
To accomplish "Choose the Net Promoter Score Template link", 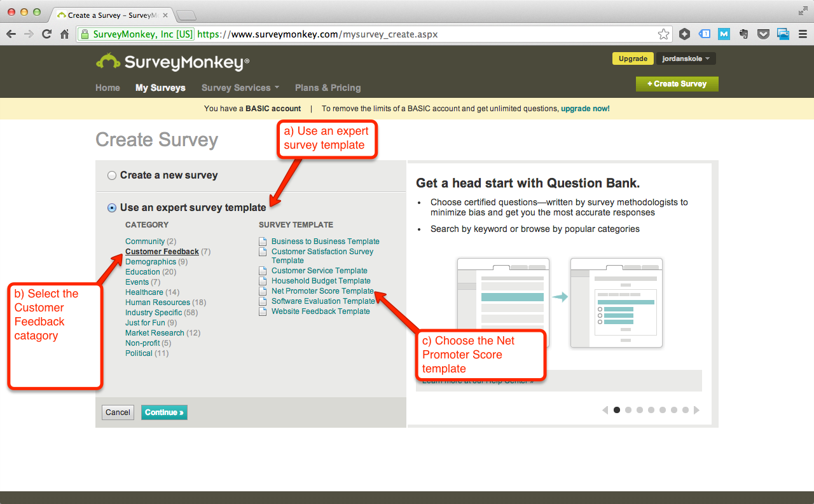I will tap(322, 291).
